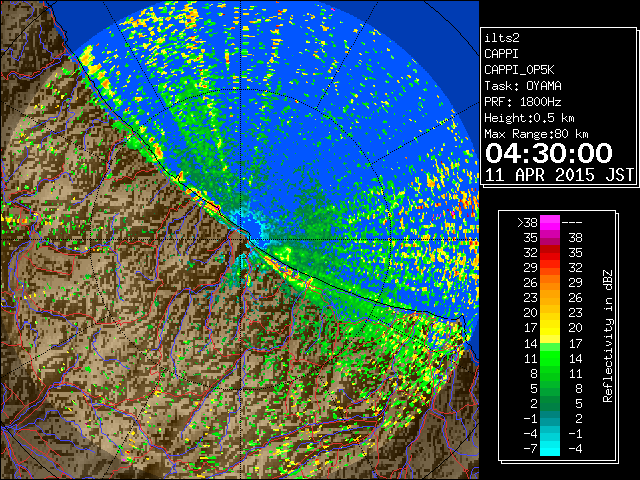Pick the bright green 11–14 dBZ swatch
The height and width of the screenshot is (480, 640).
point(550,358)
